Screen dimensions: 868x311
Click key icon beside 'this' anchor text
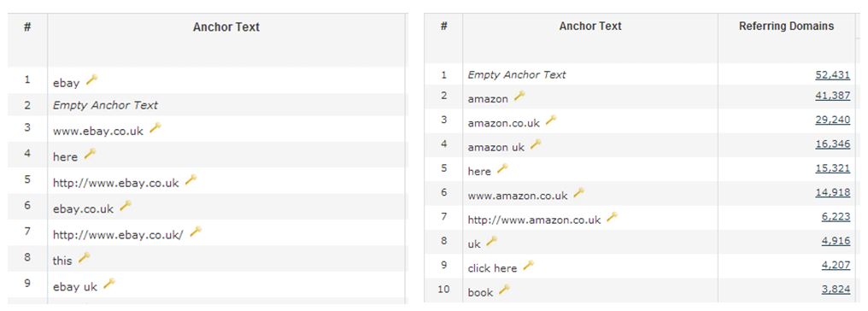coord(84,257)
